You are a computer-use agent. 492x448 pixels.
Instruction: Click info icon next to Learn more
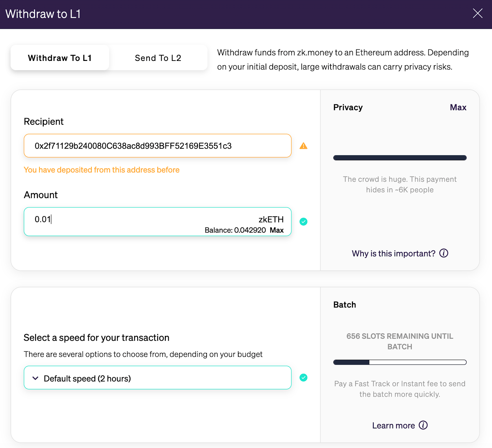tap(423, 425)
